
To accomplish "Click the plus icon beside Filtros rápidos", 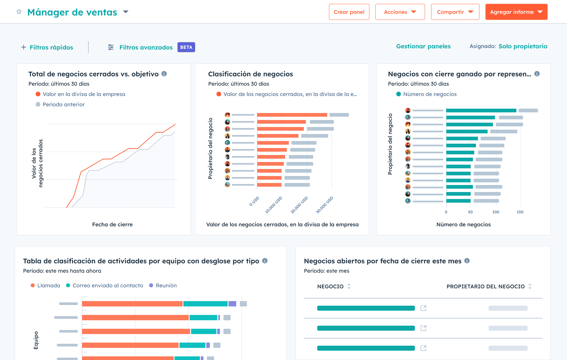I will coord(24,47).
